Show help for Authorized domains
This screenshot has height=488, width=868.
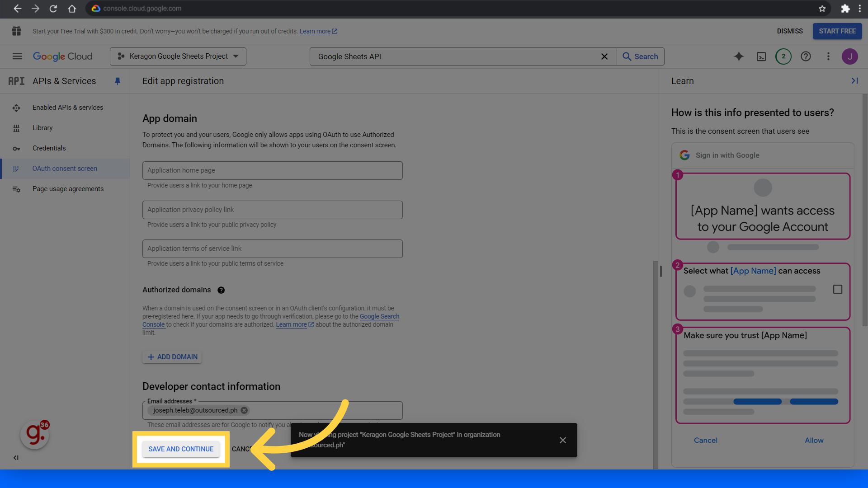(x=221, y=290)
